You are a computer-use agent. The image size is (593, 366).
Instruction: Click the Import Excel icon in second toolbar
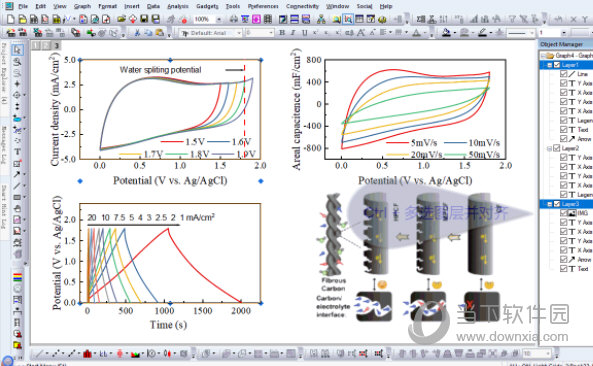point(37,33)
